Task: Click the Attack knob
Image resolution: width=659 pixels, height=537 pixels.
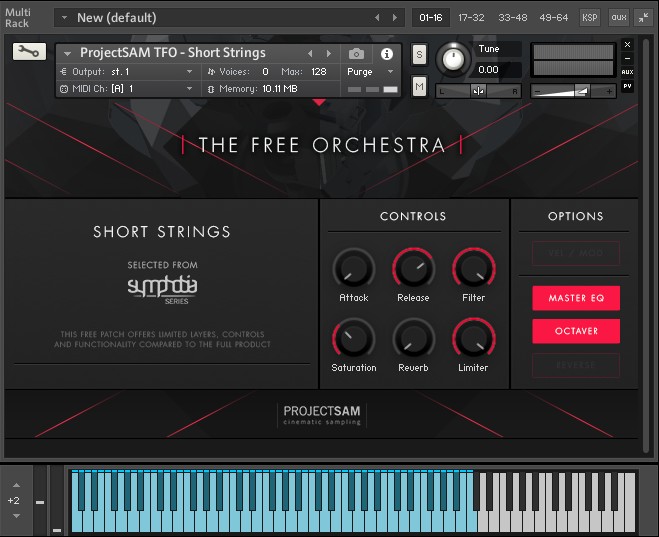Action: (354, 268)
